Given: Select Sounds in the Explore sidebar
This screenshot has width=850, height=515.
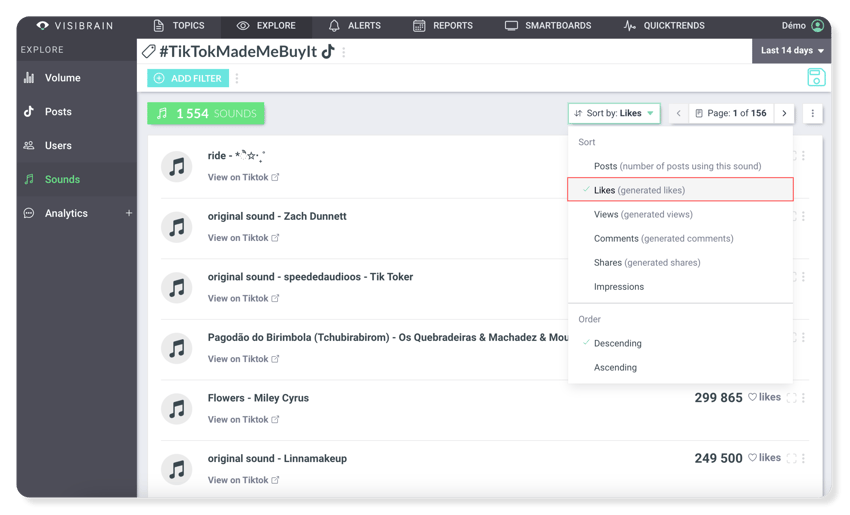Looking at the screenshot, I should [76, 179].
